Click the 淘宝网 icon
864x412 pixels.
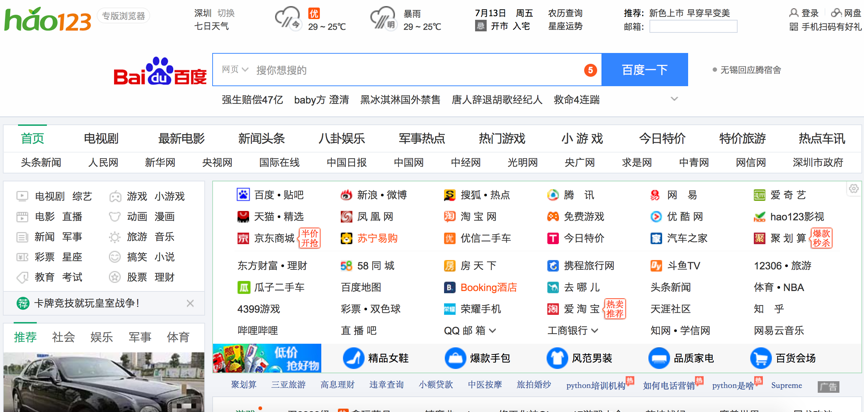point(450,216)
